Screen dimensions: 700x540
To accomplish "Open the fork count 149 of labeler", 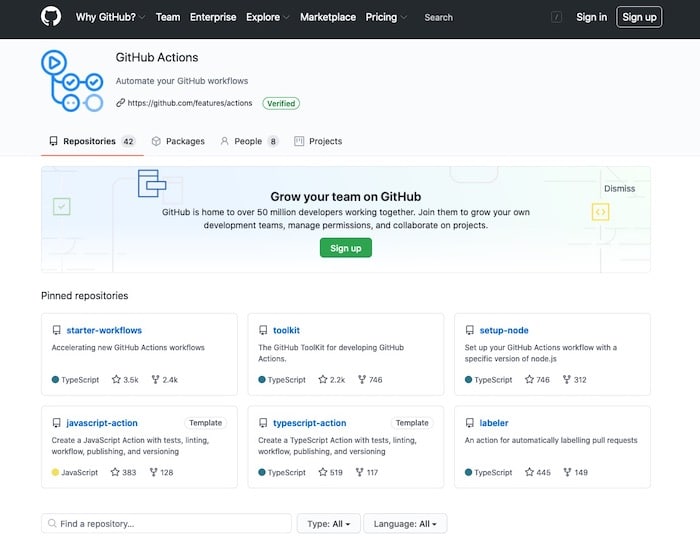I will pyautogui.click(x=575, y=472).
